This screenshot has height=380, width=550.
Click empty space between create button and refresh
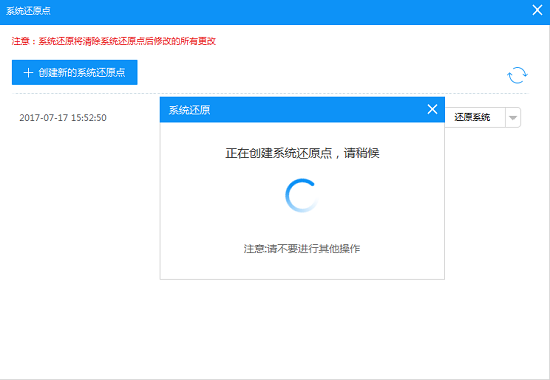pyautogui.click(x=316, y=73)
